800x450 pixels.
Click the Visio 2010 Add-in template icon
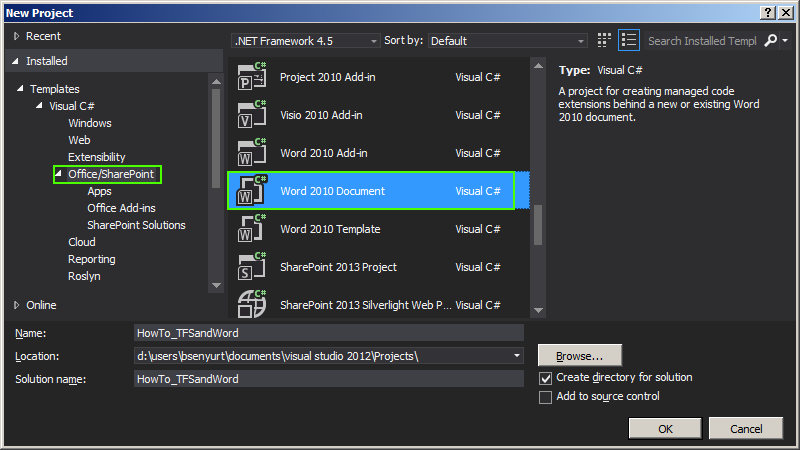coord(251,115)
